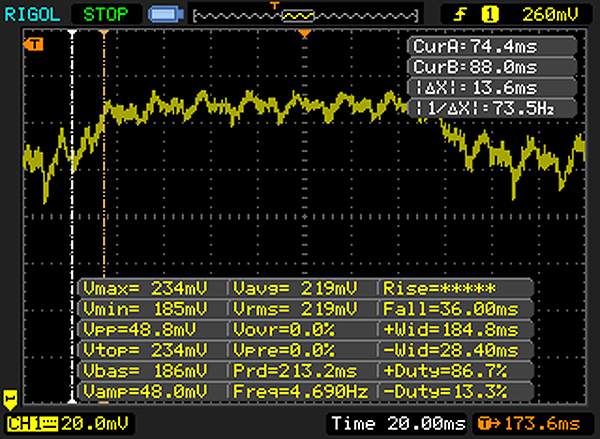Click the yellow channel 1 trigger source badge
600x439 pixels.
[491, 15]
